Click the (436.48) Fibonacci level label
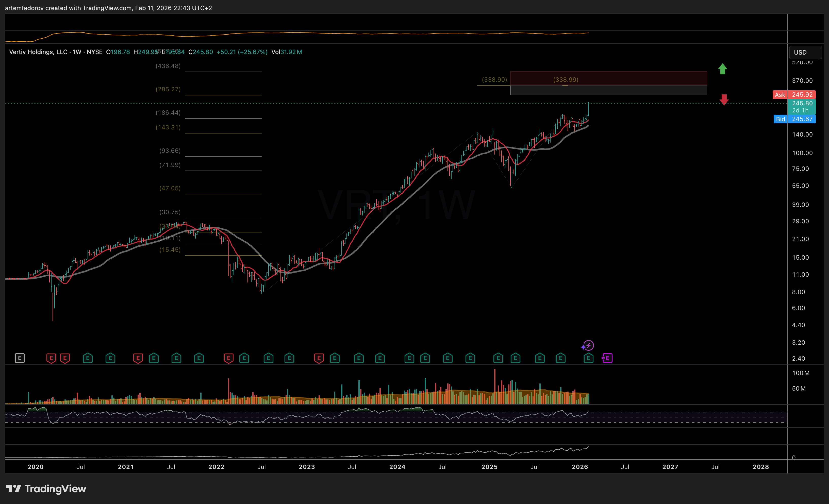Screen dimensions: 829x504 tap(168, 66)
